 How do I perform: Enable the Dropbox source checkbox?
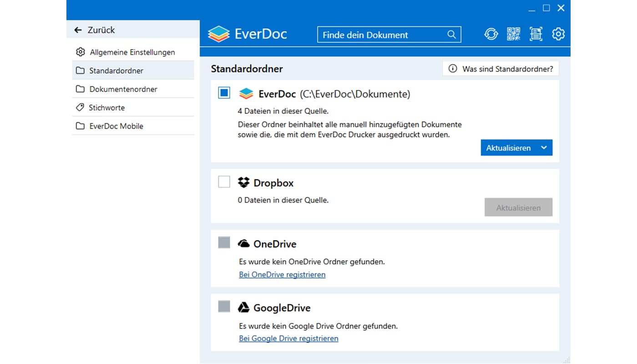click(224, 182)
